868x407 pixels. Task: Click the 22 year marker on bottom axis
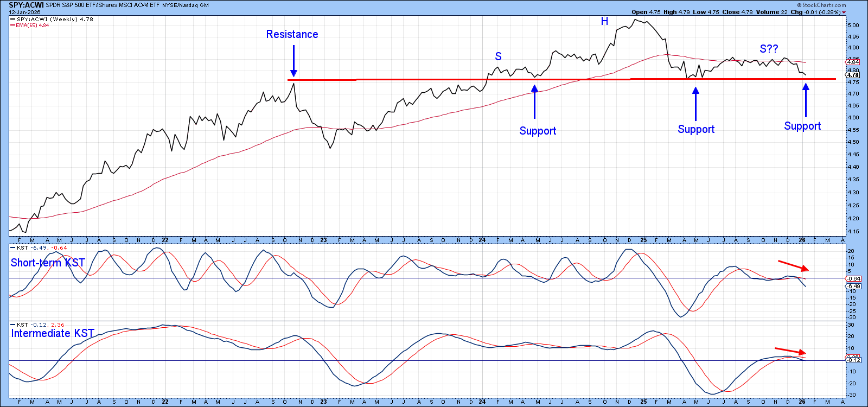point(165,402)
